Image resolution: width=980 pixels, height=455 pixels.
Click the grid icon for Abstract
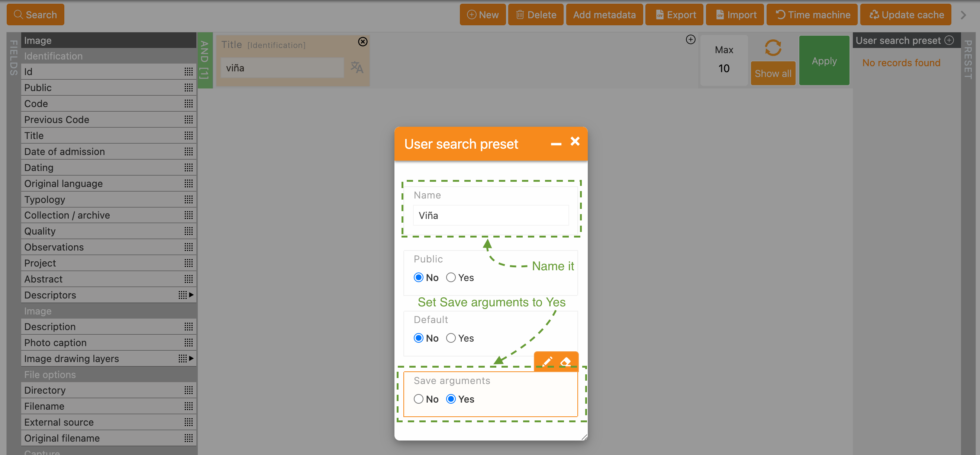pyautogui.click(x=188, y=279)
